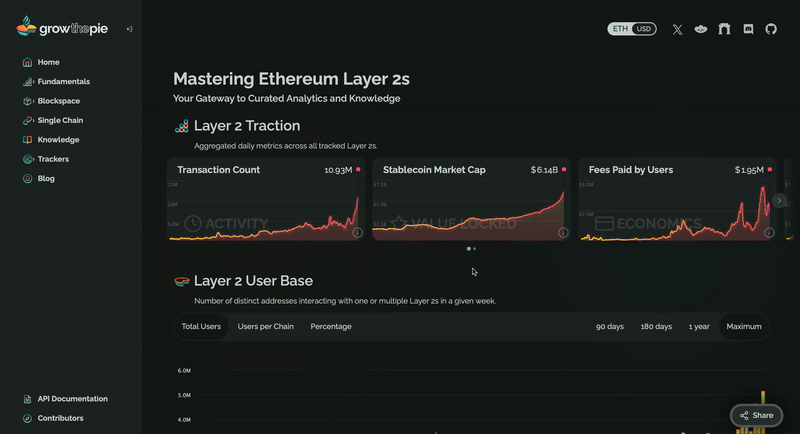Choose the 90 days time range
The image size is (800, 434).
(x=610, y=326)
